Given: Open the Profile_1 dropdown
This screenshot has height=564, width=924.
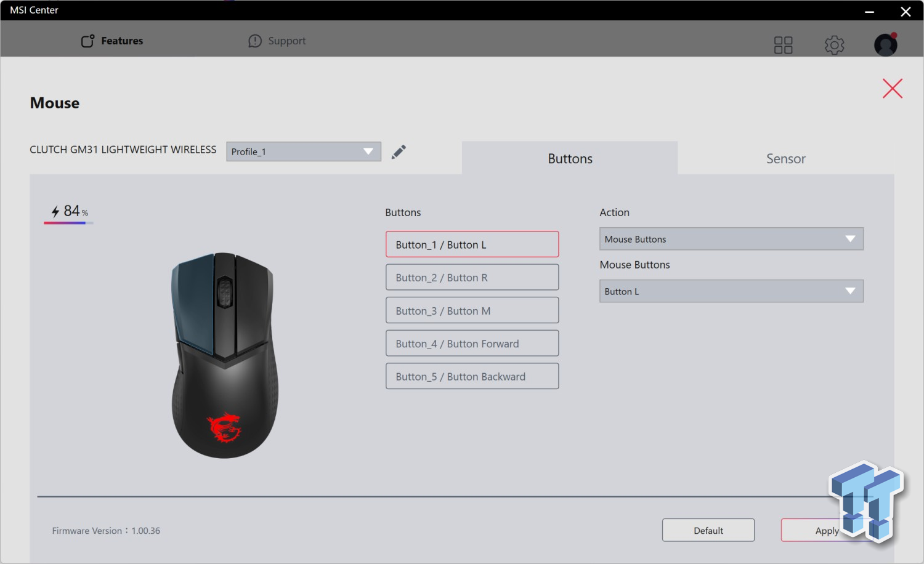Looking at the screenshot, I should click(303, 151).
